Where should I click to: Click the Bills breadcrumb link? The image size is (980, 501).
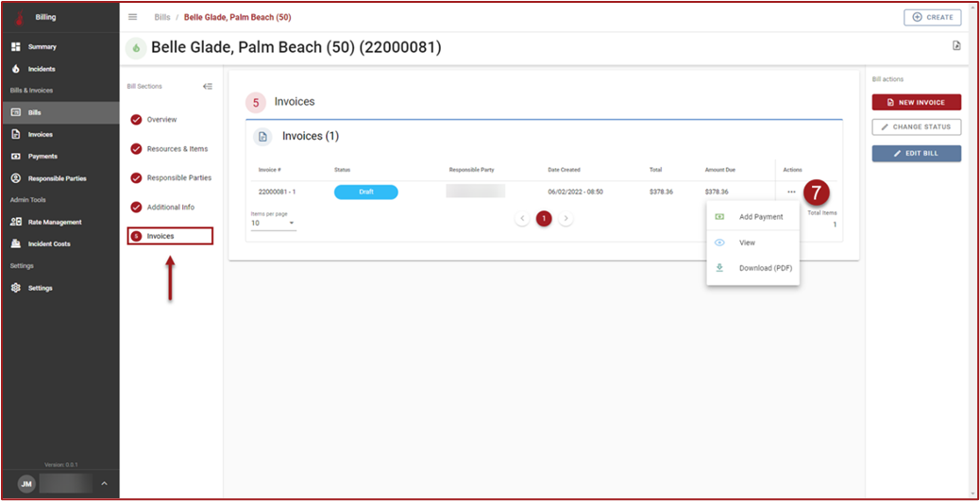pos(162,17)
